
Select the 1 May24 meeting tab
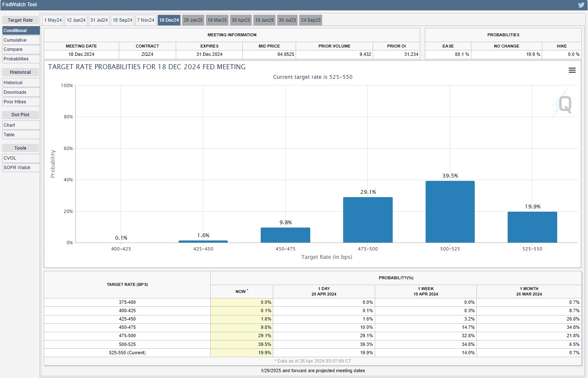click(x=53, y=20)
